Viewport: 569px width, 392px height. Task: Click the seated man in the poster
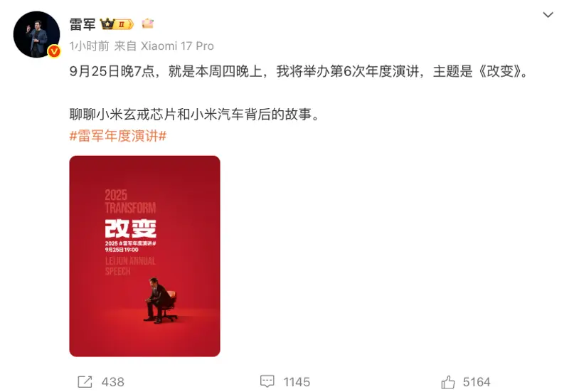coord(161,300)
